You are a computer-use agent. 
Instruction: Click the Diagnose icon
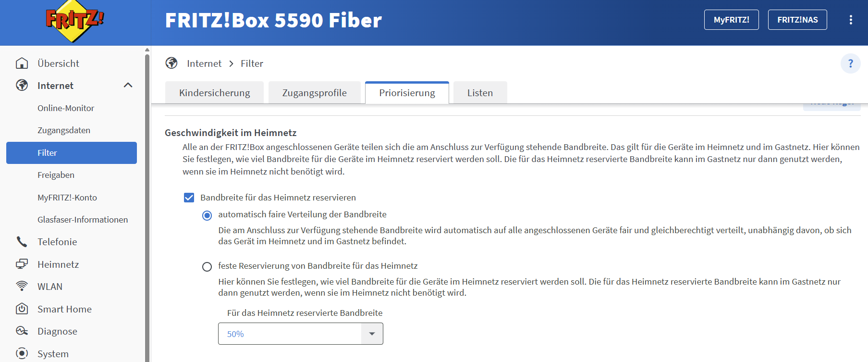pyautogui.click(x=22, y=331)
